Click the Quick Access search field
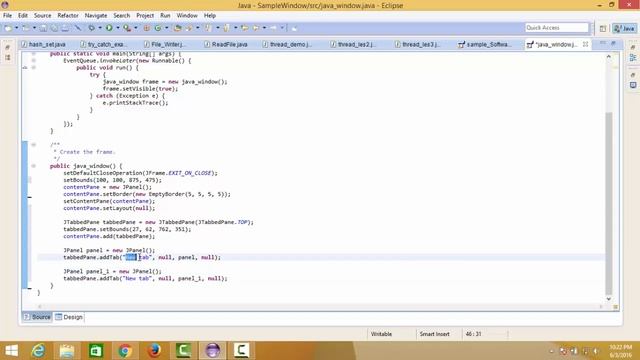Screen dimensions: 640x360 click(x=557, y=28)
